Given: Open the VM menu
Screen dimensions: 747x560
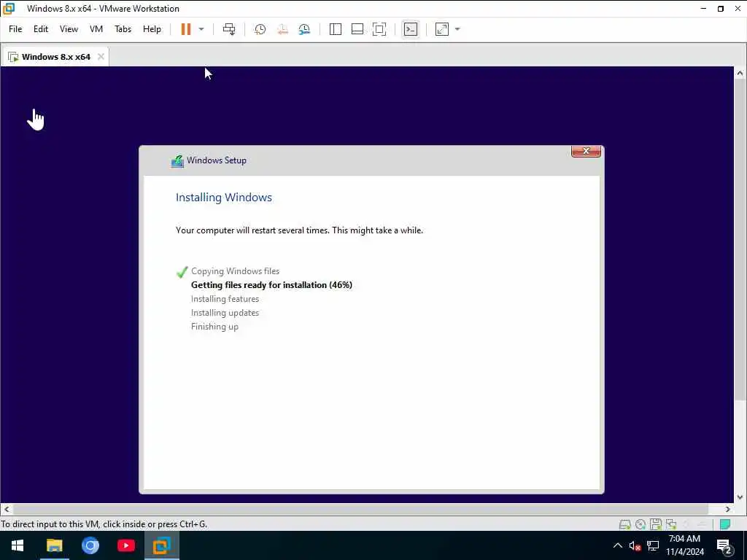Looking at the screenshot, I should [96, 29].
